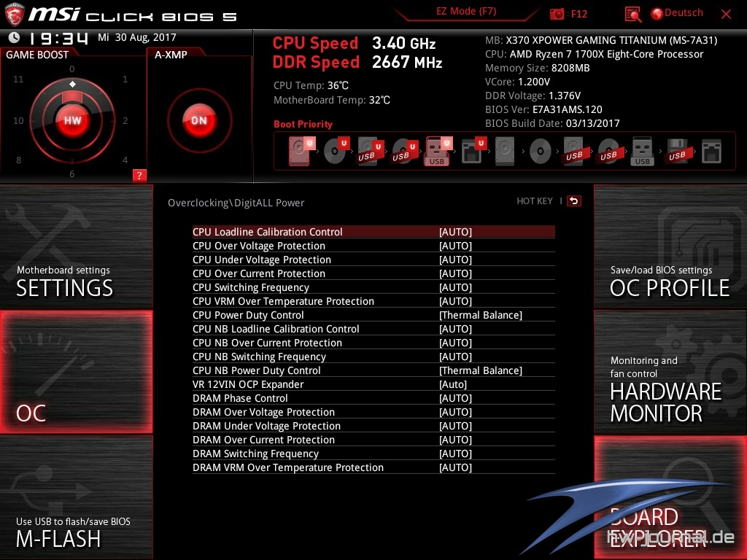Choose the highlighted UEFI USB key boot icon
The height and width of the screenshot is (560, 747).
click(438, 152)
